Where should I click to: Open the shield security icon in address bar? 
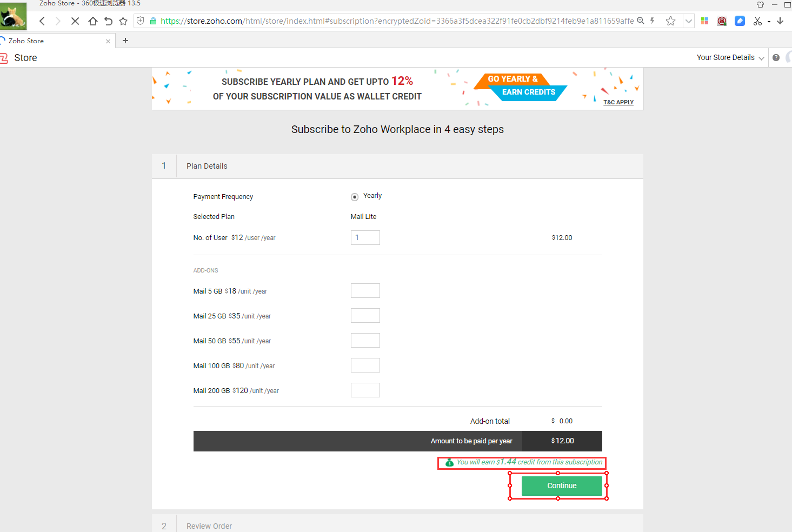[x=141, y=21]
